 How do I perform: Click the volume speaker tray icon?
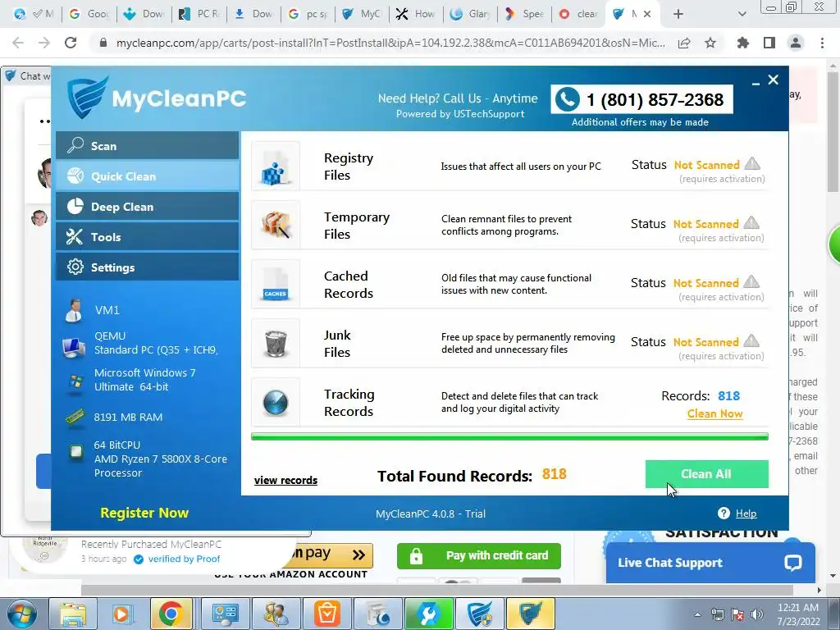tap(757, 614)
